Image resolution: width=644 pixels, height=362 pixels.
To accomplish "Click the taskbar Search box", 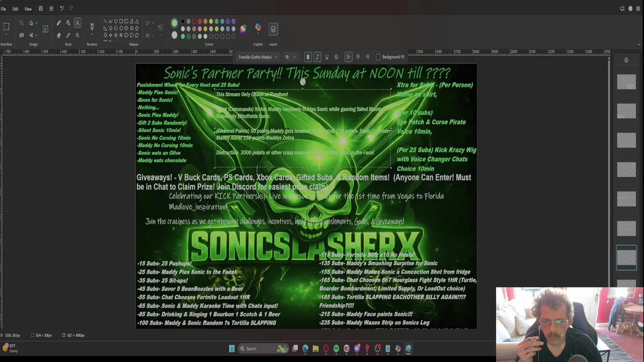I will (x=264, y=348).
